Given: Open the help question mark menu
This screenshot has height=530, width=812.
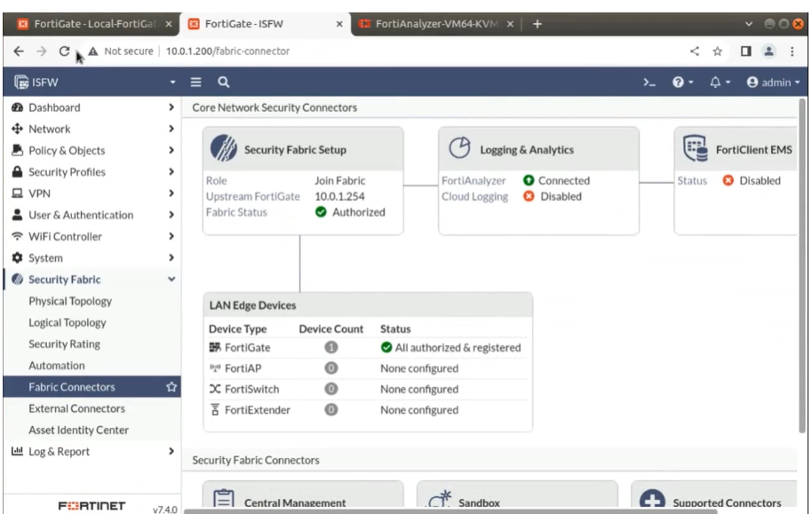Looking at the screenshot, I should pos(682,83).
